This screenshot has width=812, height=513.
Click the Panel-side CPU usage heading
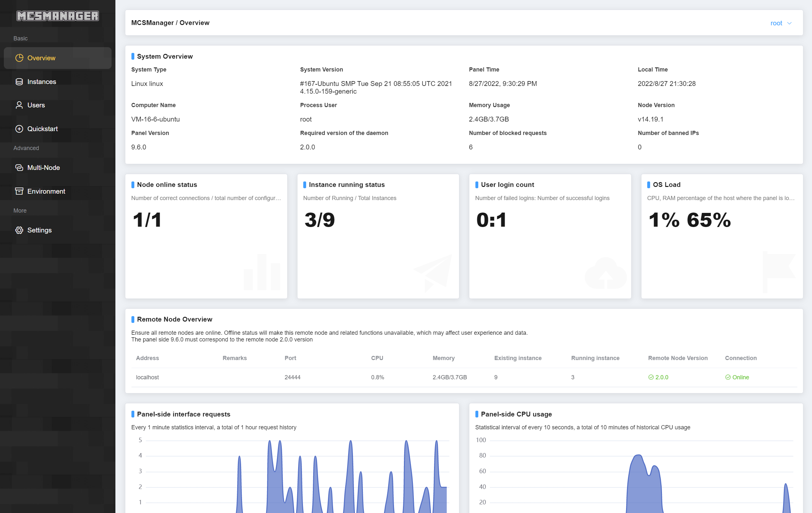pyautogui.click(x=516, y=414)
